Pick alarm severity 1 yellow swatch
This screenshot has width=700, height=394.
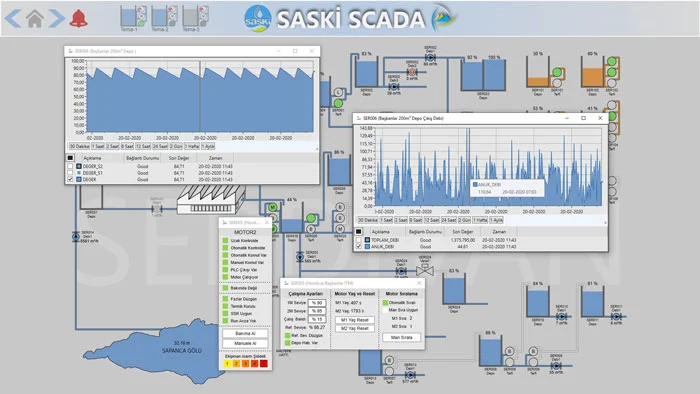(x=227, y=364)
